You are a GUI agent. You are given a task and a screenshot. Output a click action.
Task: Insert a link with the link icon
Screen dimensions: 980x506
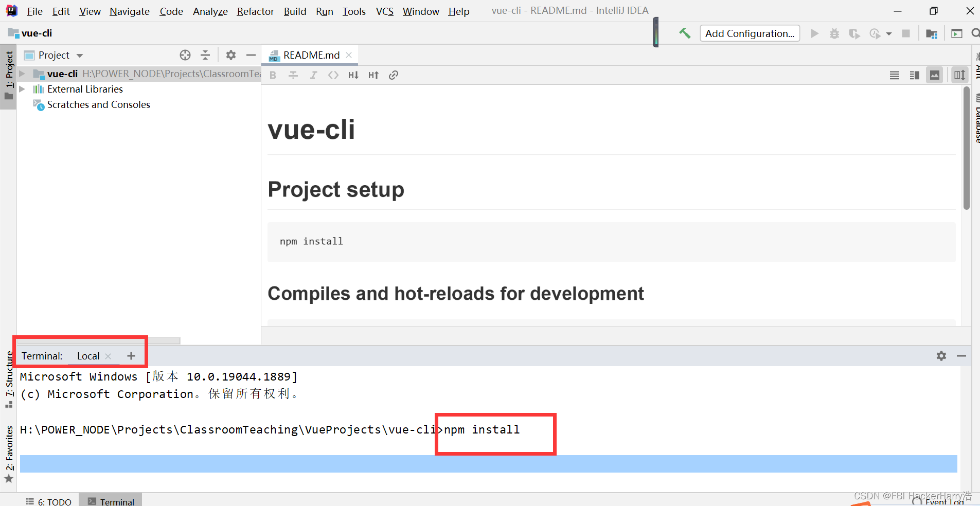tap(394, 75)
